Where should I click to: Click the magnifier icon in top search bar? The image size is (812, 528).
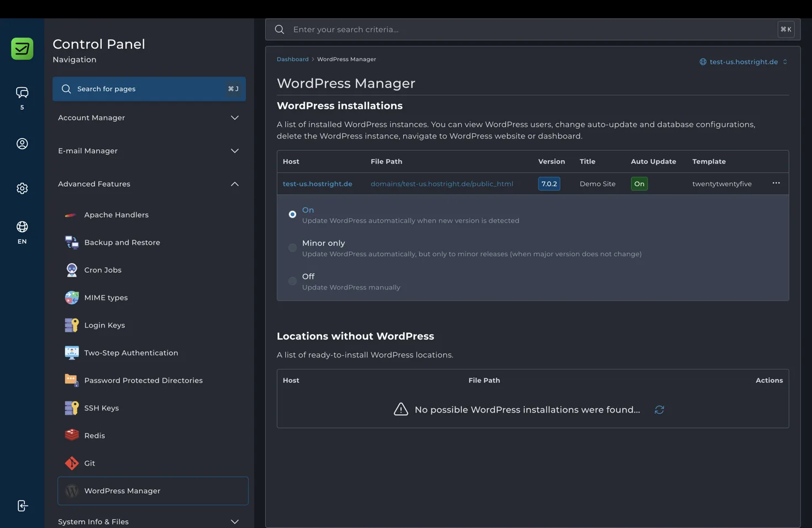[280, 29]
